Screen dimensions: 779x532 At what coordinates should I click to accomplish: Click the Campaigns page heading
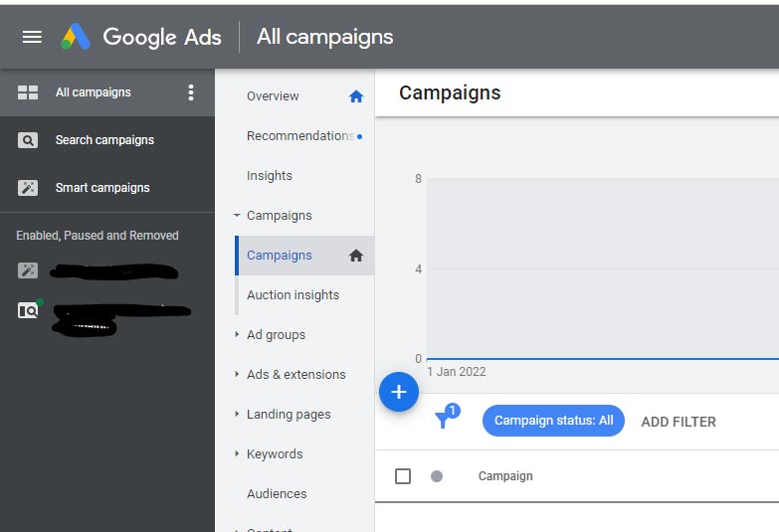click(x=450, y=92)
